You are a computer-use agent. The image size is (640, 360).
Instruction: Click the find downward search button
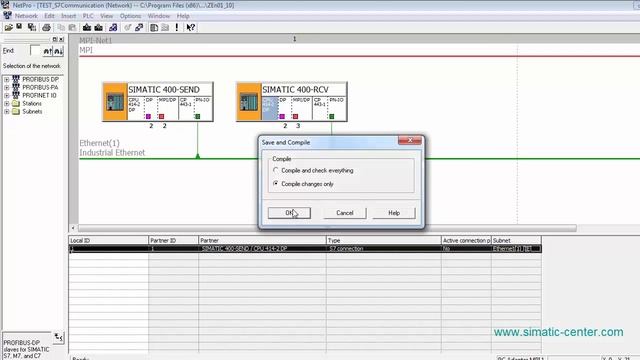pyautogui.click(x=58, y=51)
